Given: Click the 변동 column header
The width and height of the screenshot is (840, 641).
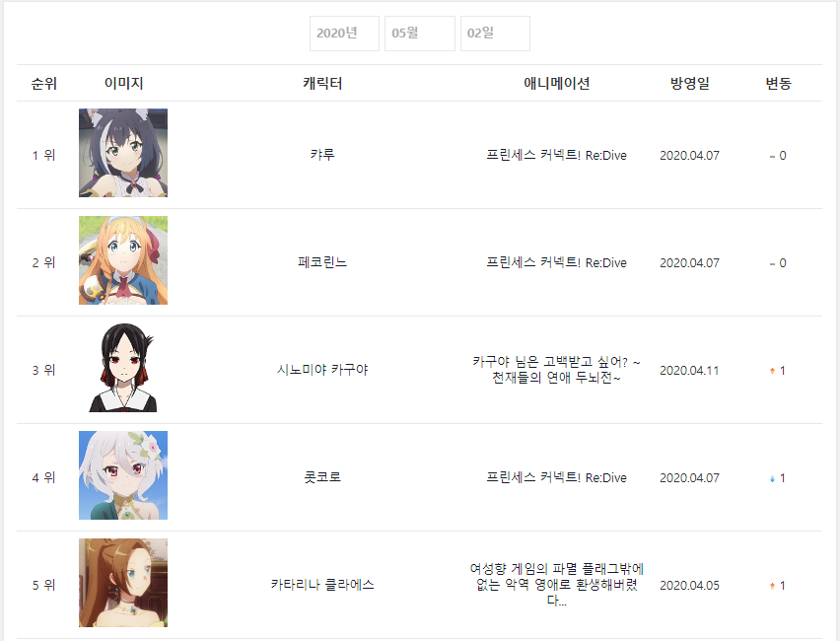Looking at the screenshot, I should tap(778, 84).
